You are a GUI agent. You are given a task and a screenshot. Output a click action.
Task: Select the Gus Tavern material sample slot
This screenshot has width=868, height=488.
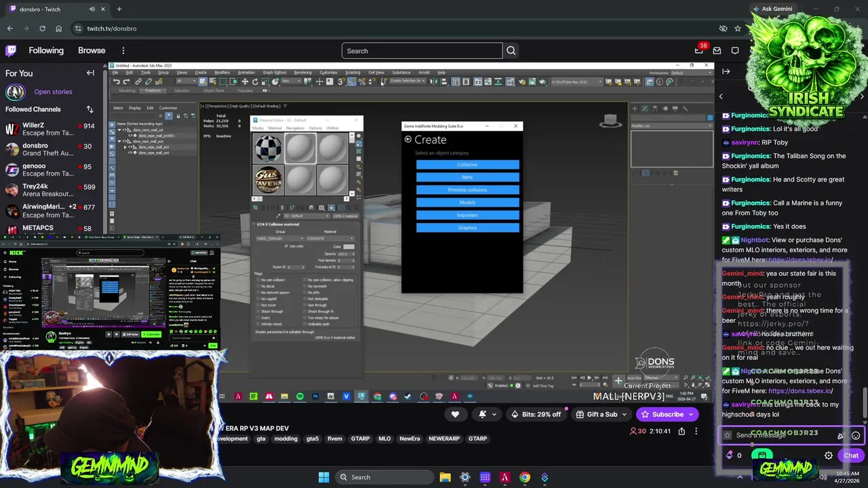[x=269, y=180]
